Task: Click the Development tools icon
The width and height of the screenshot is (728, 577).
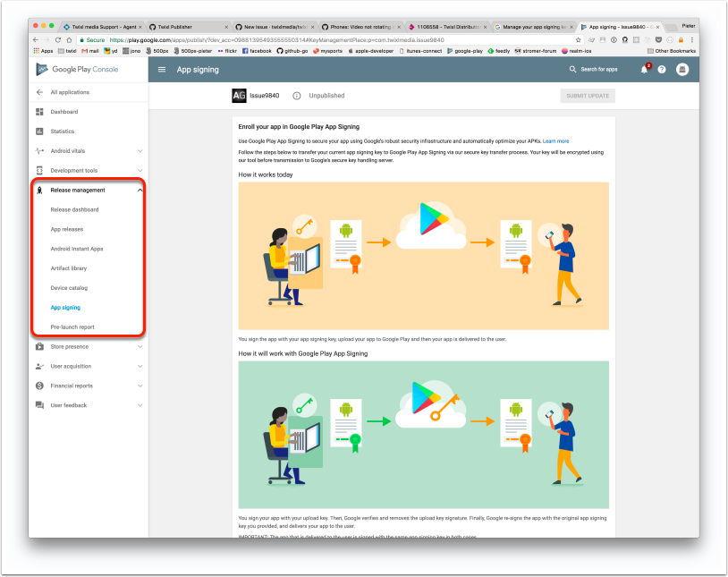Action: 39,170
